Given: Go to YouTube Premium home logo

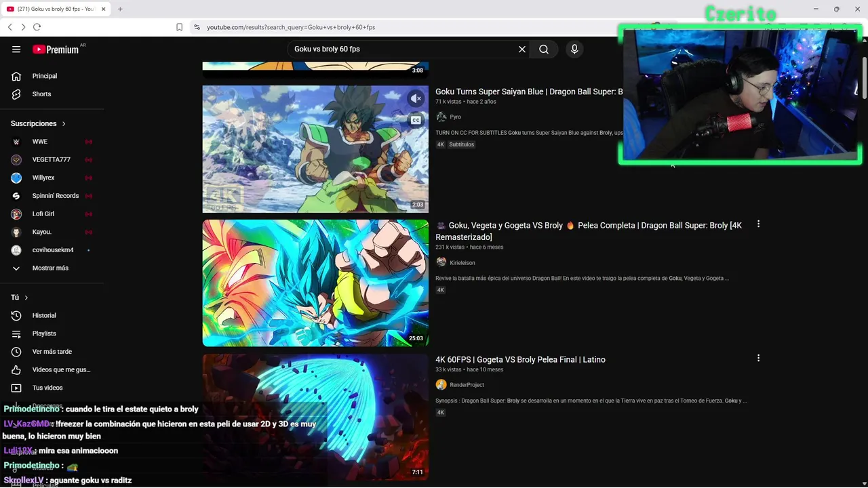Looking at the screenshot, I should (56, 49).
